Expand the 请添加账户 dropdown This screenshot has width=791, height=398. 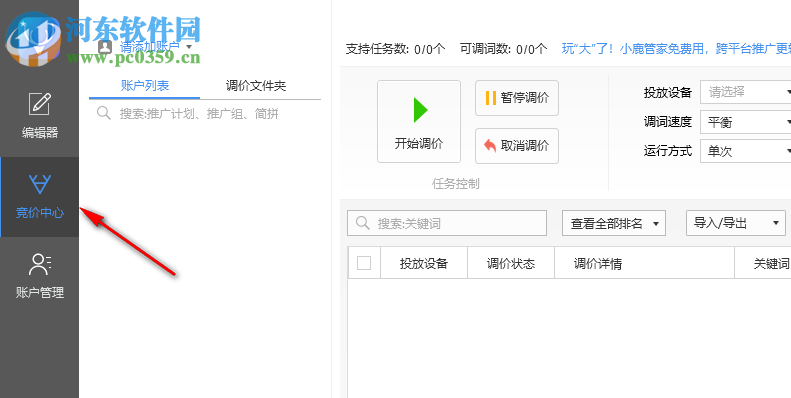[x=156, y=47]
